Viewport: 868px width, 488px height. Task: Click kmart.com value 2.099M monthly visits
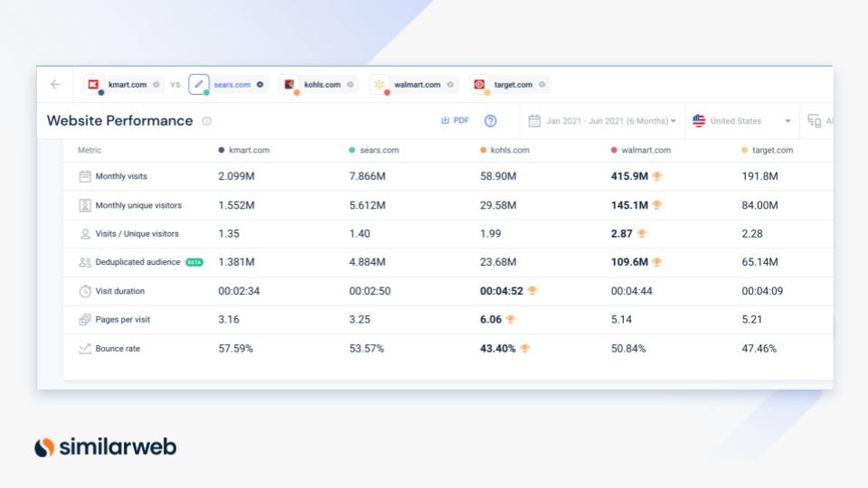(x=236, y=176)
